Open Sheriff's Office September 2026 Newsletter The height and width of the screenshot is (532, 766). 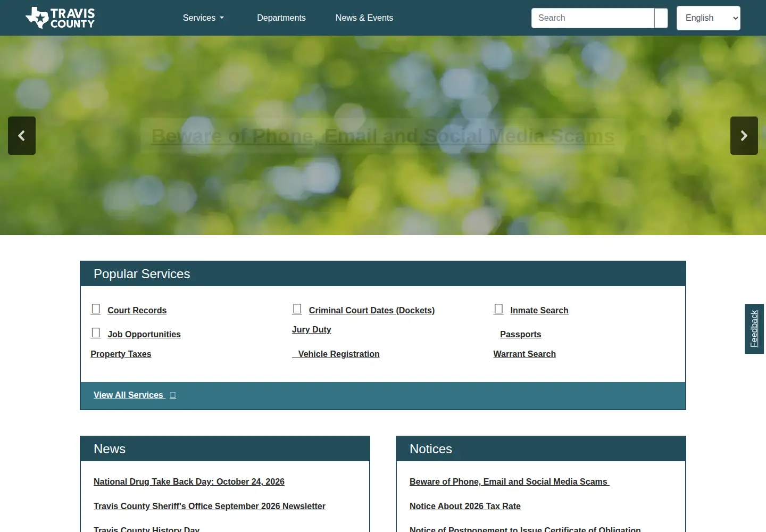[x=210, y=506]
